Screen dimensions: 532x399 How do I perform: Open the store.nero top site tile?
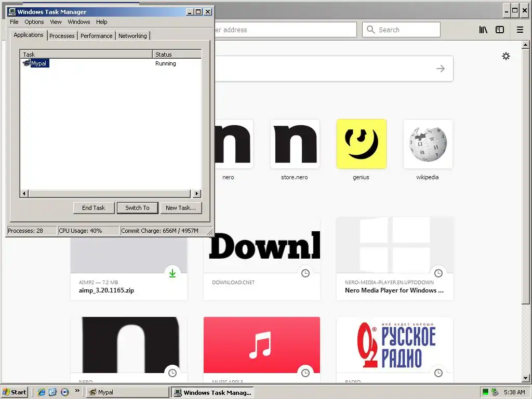coord(295,144)
